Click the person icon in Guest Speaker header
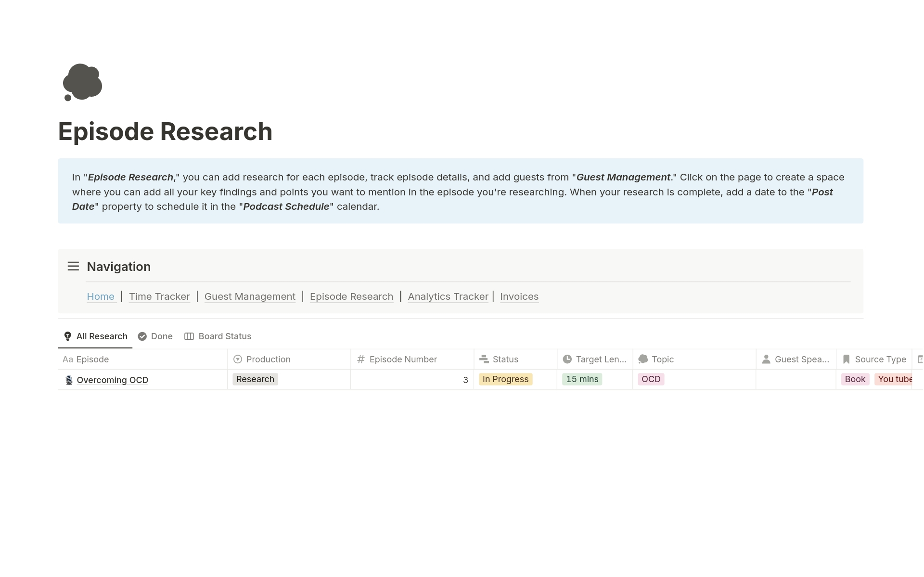The height and width of the screenshot is (577, 924). point(766,359)
